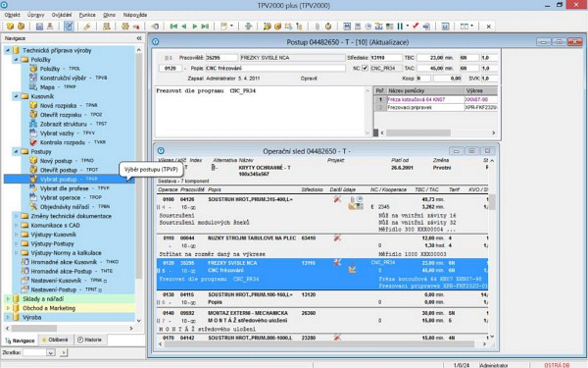588x368 pixels.
Task: Collapse the Kusovník tree folder
Action: (x=16, y=96)
